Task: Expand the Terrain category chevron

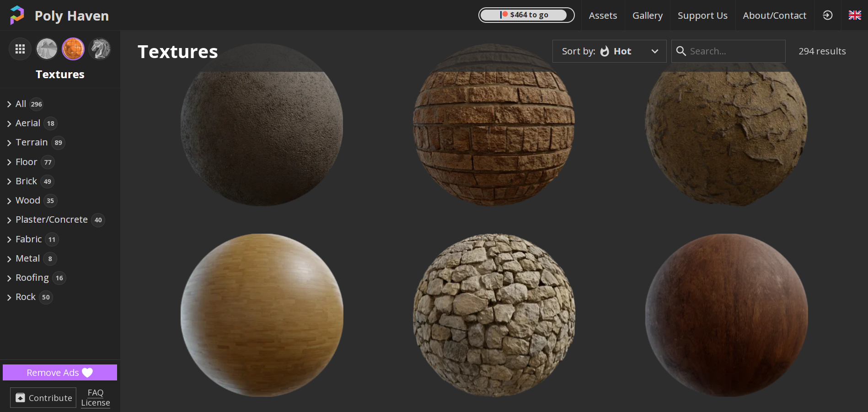Action: click(x=9, y=143)
